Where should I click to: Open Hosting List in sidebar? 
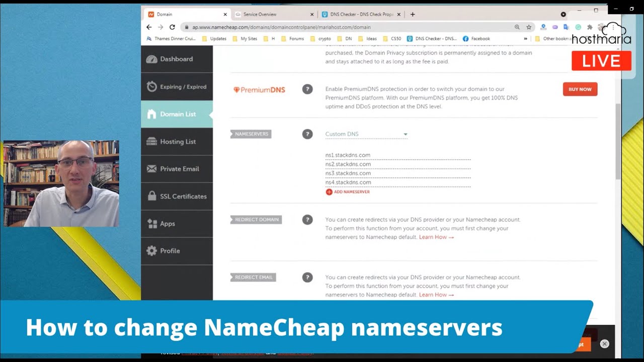(177, 142)
